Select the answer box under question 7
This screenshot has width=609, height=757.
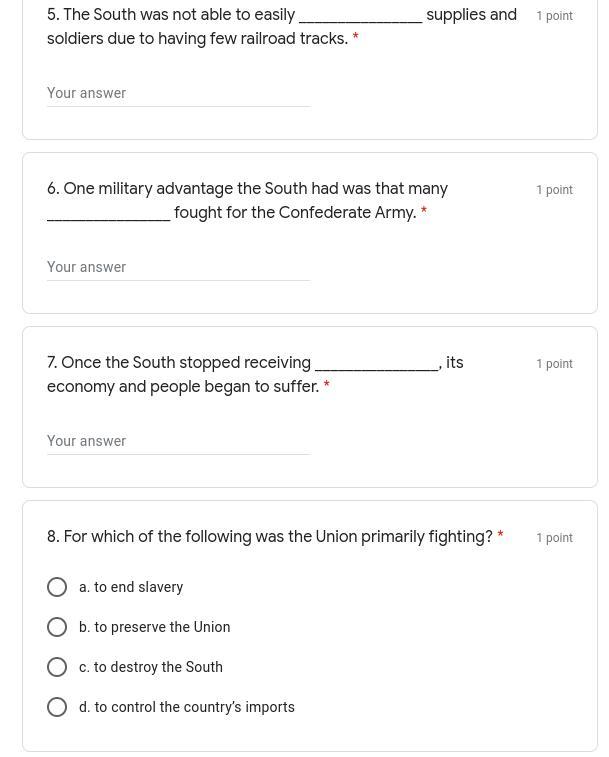tap(178, 441)
